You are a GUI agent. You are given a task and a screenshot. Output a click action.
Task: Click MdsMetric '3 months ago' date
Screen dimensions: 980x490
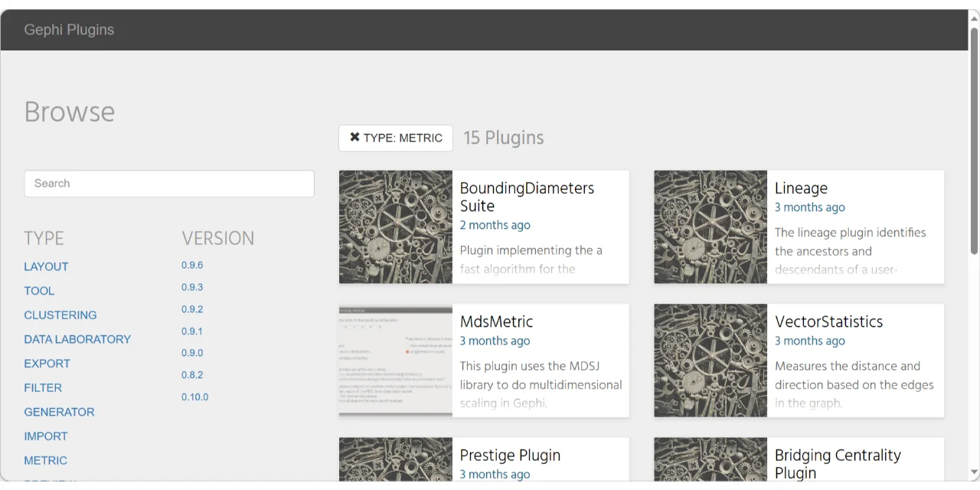click(x=495, y=341)
